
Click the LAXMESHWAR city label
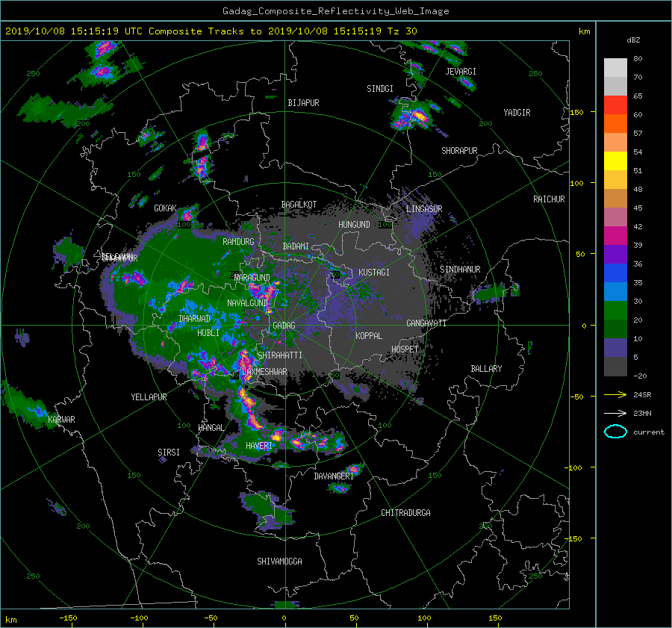pos(264,372)
